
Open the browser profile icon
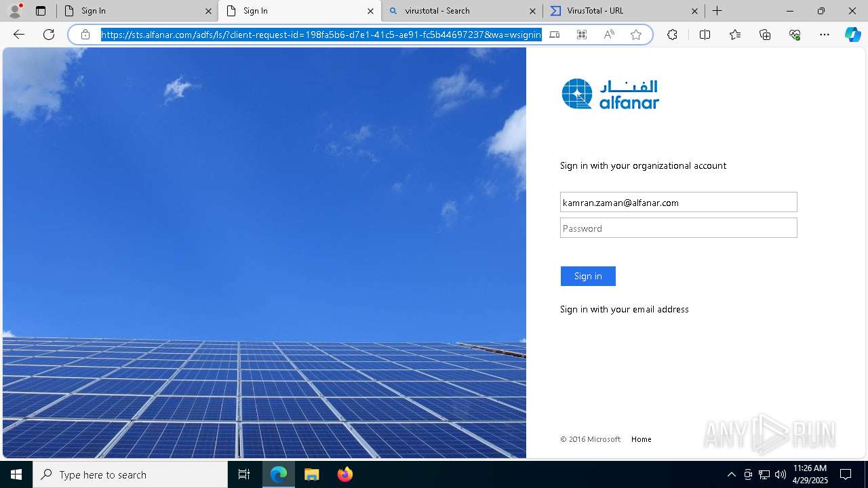pos(15,10)
